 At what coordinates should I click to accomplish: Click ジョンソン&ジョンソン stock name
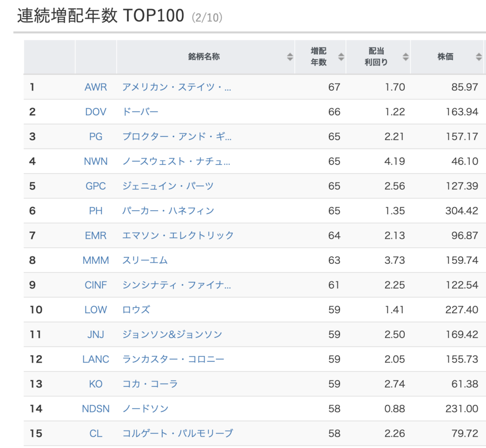(172, 335)
